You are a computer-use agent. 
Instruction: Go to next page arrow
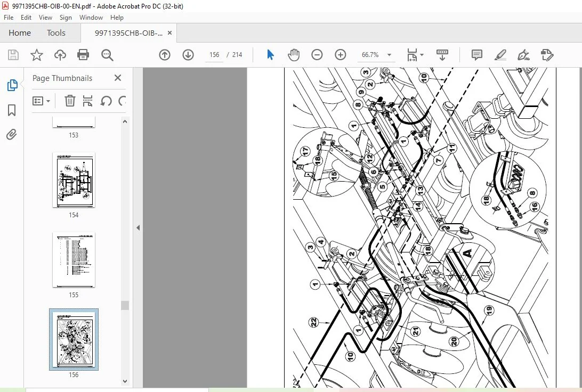(188, 55)
